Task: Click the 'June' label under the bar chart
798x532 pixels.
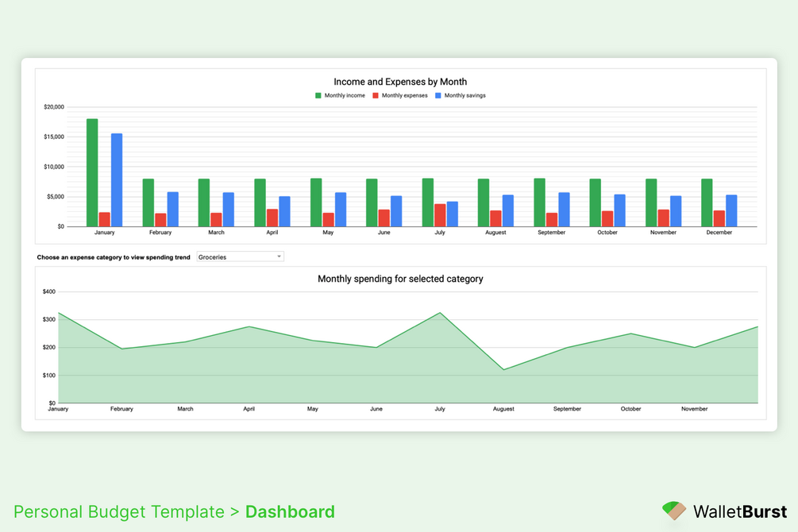Action: click(384, 233)
